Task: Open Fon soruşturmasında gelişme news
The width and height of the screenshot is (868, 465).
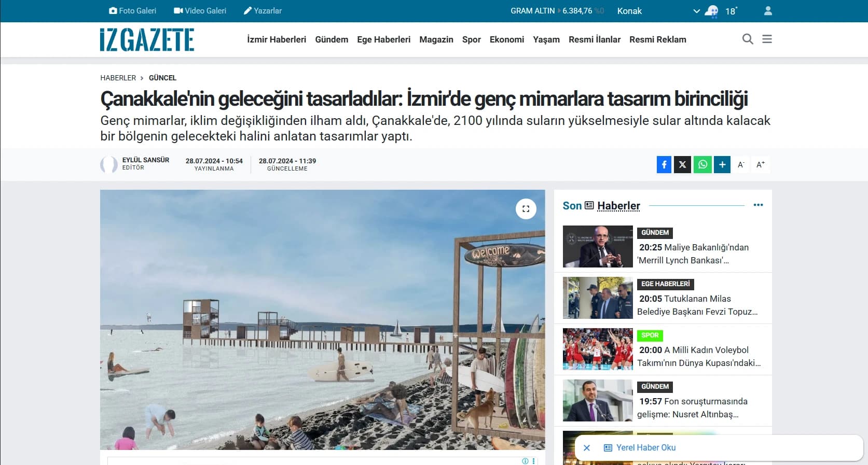Action: (x=693, y=408)
